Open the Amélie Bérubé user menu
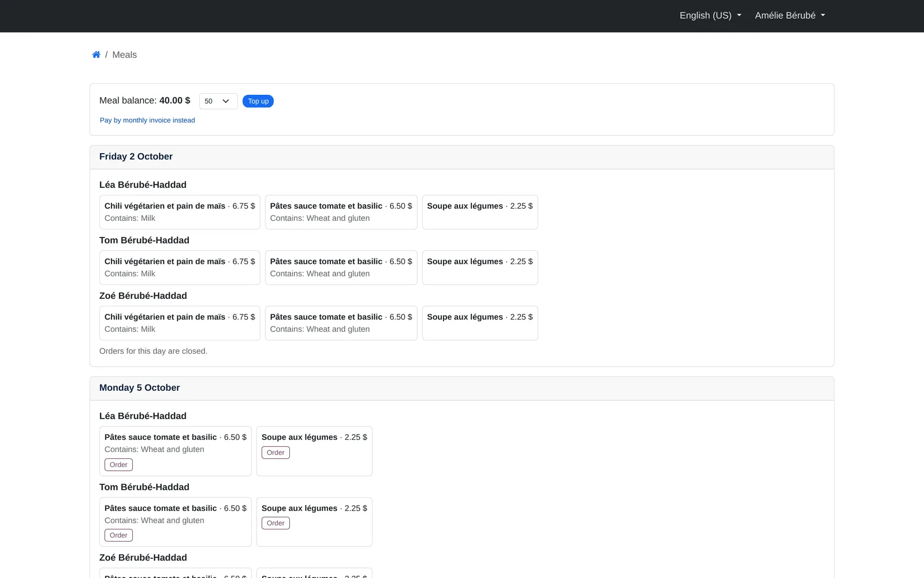924x578 pixels. click(x=790, y=16)
